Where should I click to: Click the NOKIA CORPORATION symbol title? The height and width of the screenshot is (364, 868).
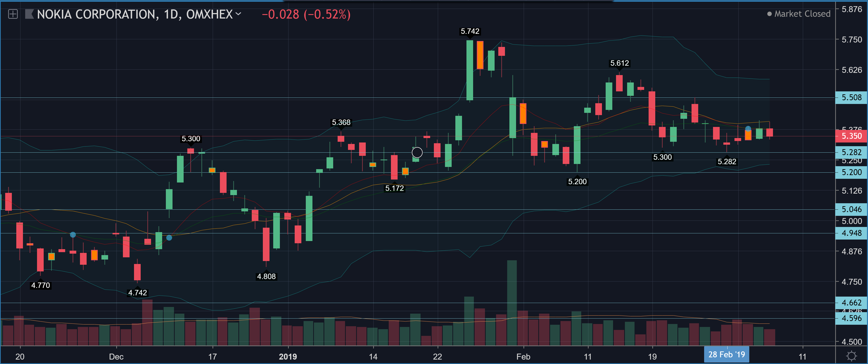click(x=96, y=14)
